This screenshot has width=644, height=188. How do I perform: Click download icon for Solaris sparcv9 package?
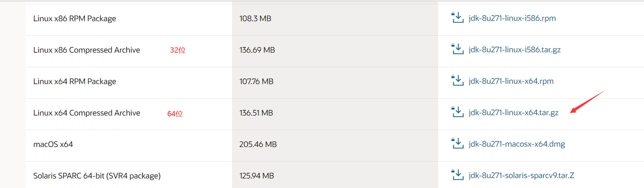[458, 175]
